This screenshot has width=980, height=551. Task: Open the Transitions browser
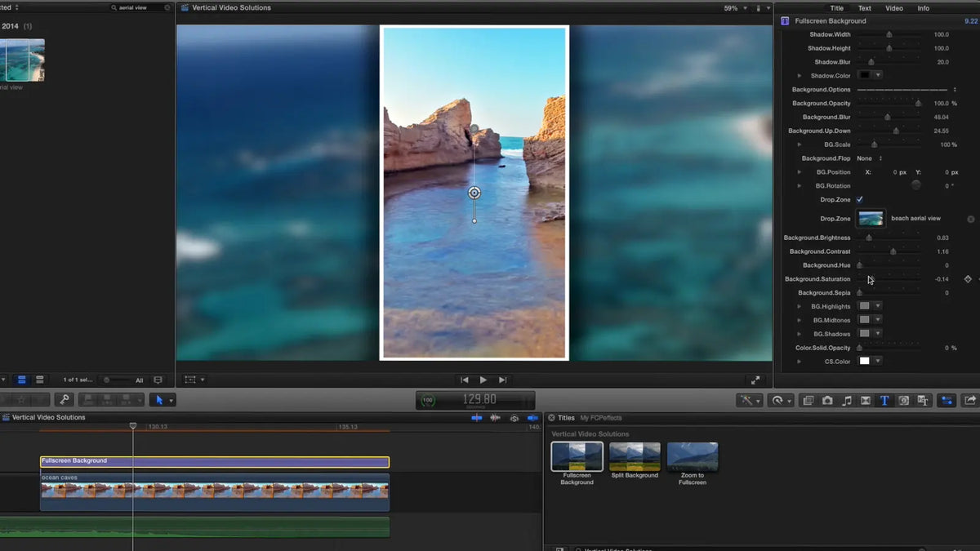tap(866, 400)
